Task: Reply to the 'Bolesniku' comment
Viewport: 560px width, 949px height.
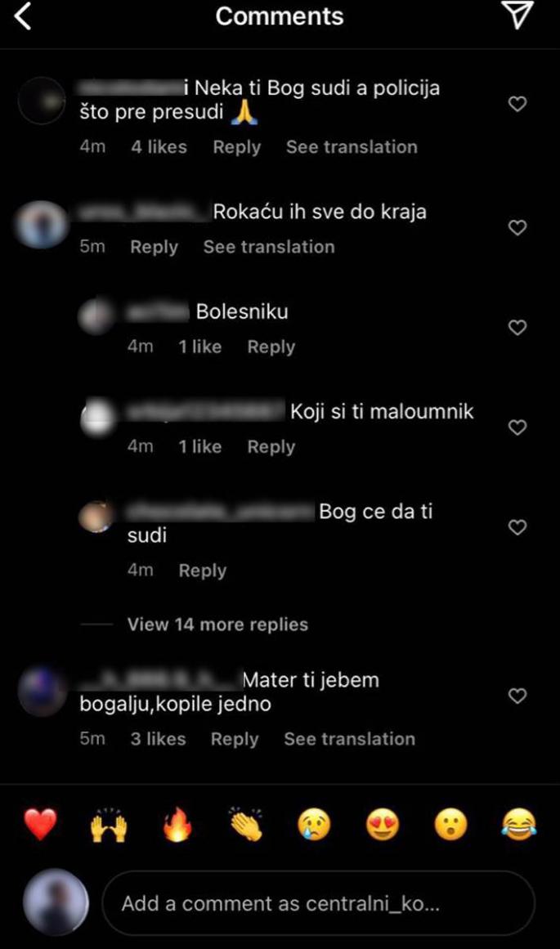Action: pyautogui.click(x=271, y=347)
